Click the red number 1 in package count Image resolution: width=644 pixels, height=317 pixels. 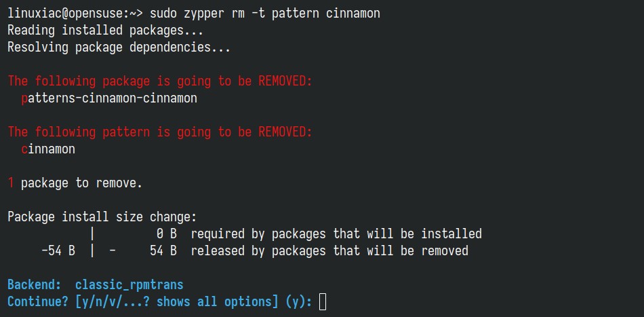pyautogui.click(x=11, y=183)
